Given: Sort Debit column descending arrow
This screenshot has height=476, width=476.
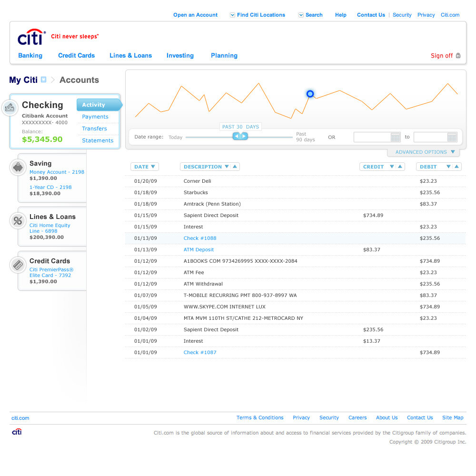Looking at the screenshot, I should tap(448, 167).
